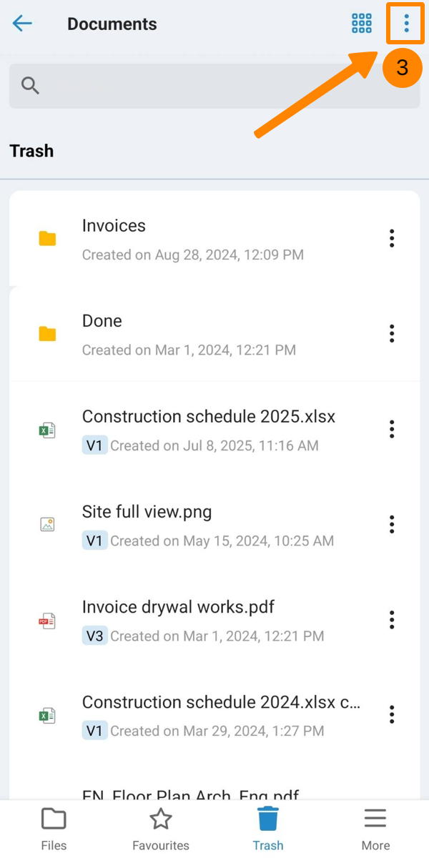Tap the magnifier search icon
The height and width of the screenshot is (868, 429).
point(30,86)
